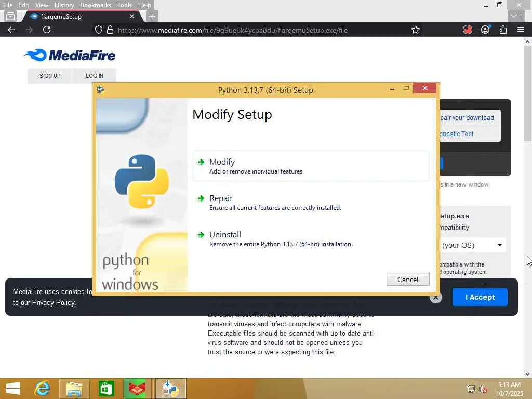Choose Repair in Python Setup dialog
This screenshot has height=399, width=532.
(311, 202)
